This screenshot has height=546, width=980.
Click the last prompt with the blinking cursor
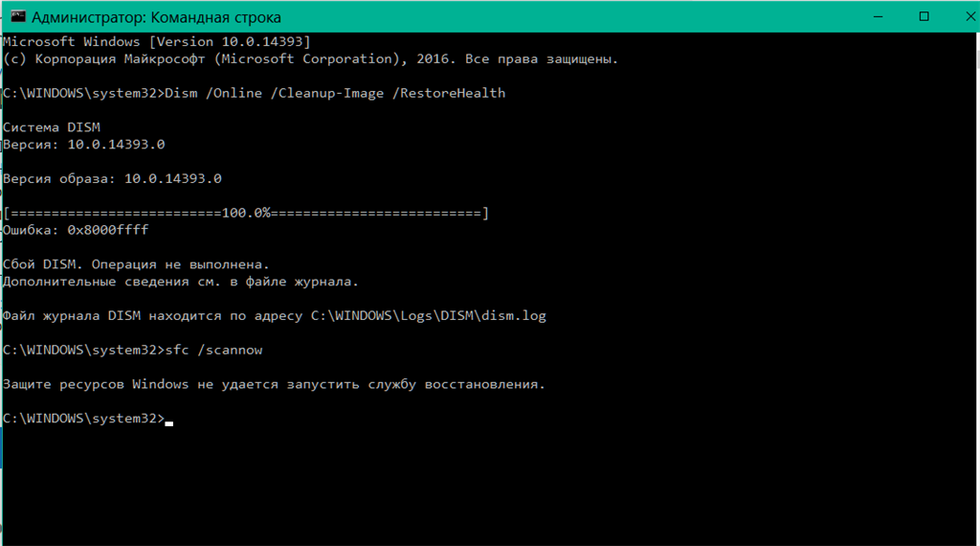click(87, 419)
